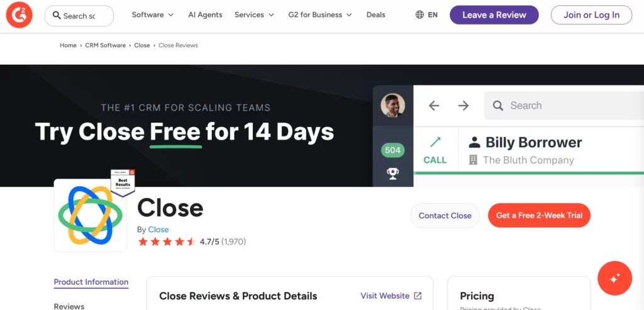
Task: Click the user avatar in banner preview
Action: 392,105
